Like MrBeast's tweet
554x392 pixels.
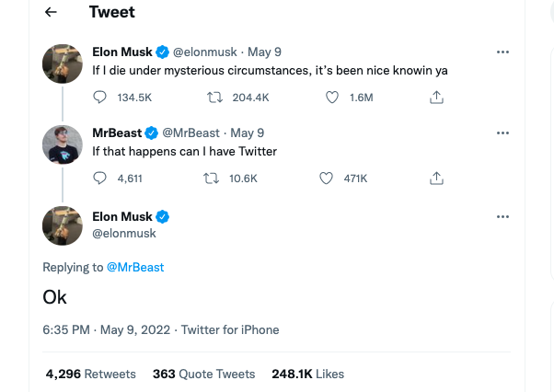click(x=326, y=178)
